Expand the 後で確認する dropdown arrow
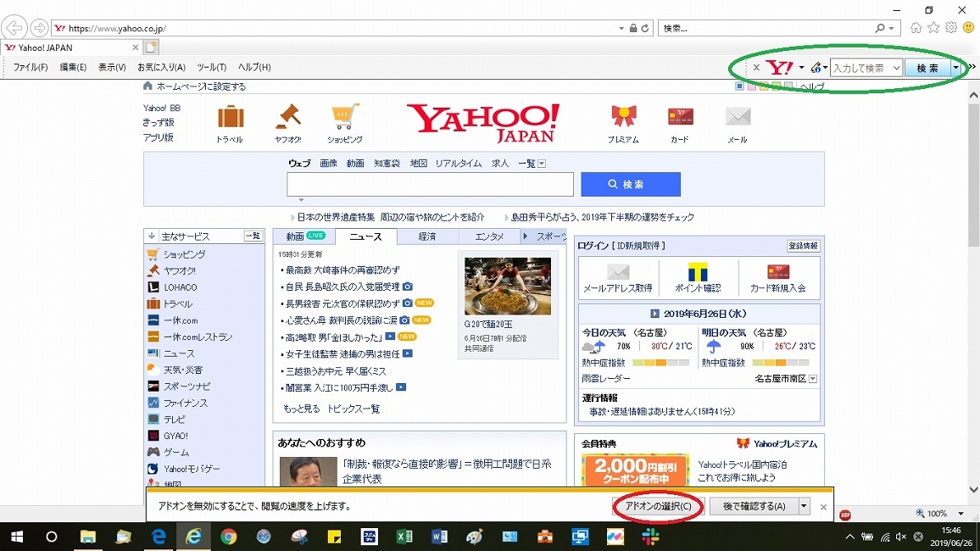 click(x=805, y=506)
